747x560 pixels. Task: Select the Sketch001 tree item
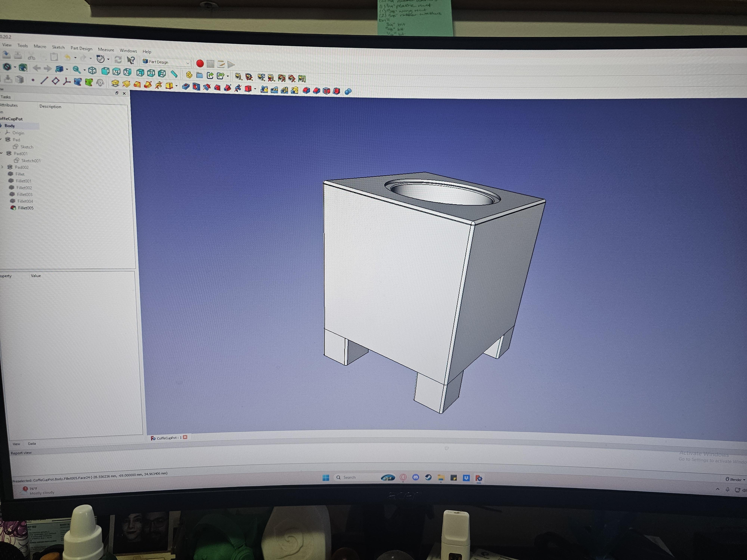point(27,161)
